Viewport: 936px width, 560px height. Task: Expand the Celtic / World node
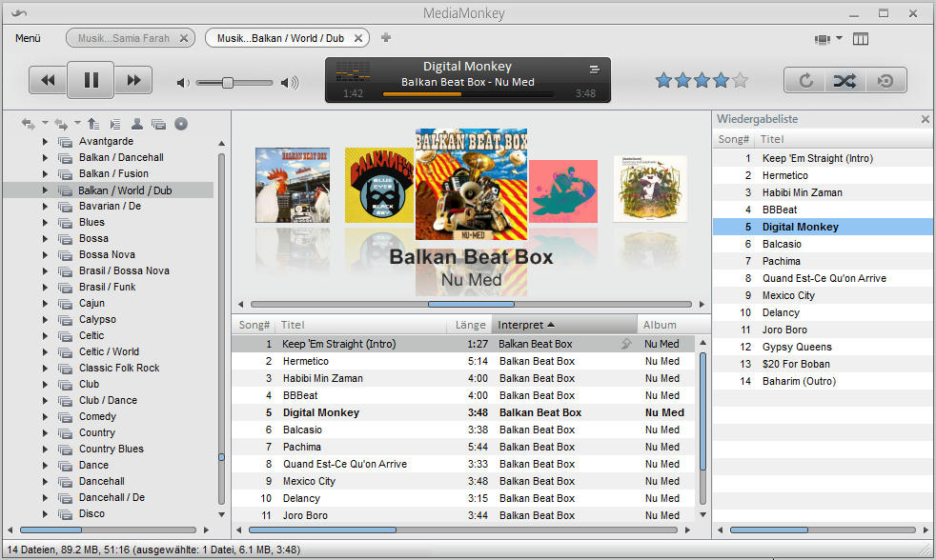[x=45, y=351]
